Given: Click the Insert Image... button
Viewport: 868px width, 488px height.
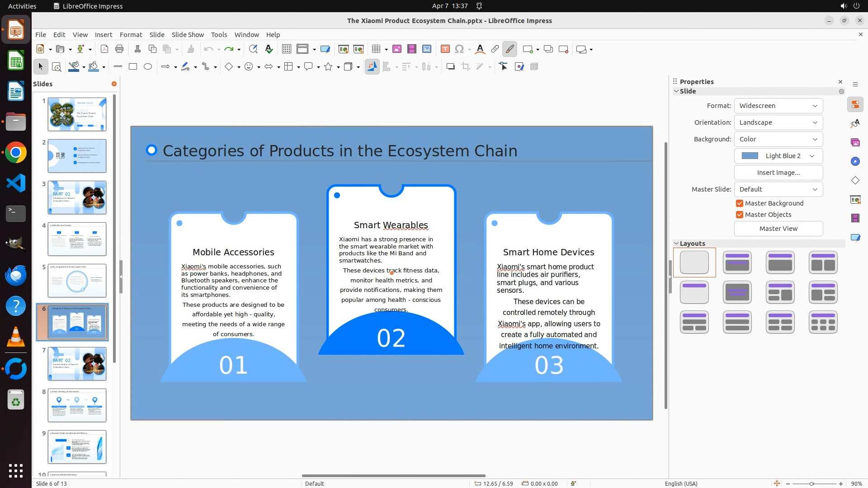Looking at the screenshot, I should (x=778, y=173).
